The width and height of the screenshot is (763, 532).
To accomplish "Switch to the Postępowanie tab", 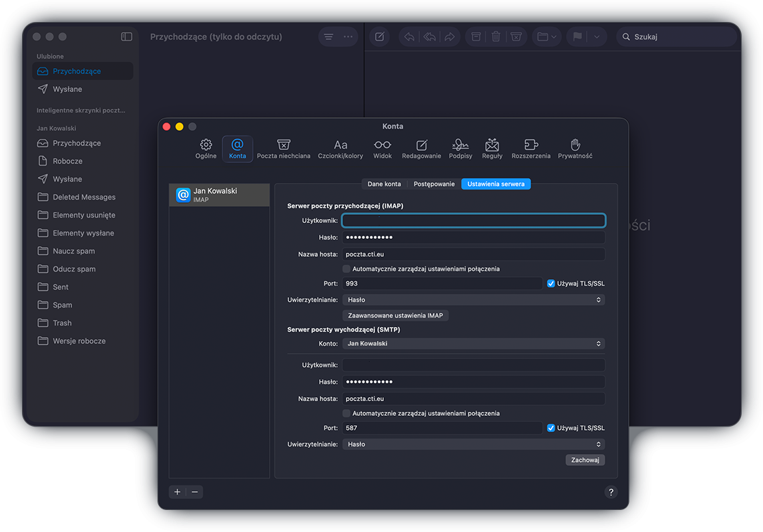I will [x=434, y=183].
